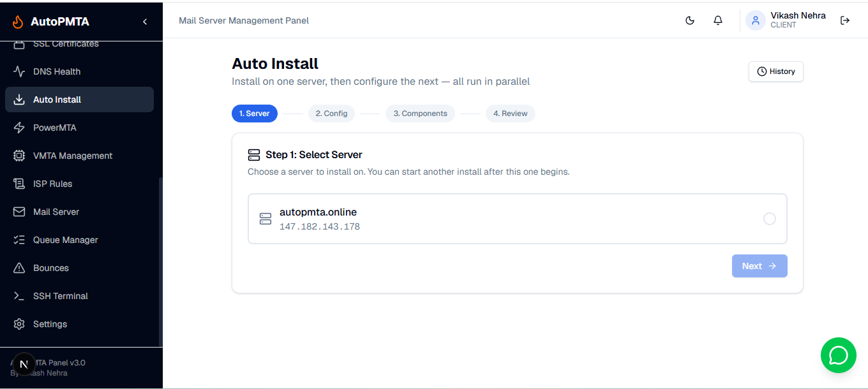Screen dimensions: 868x389
Task: Go to Mail Server page
Action: point(79,212)
